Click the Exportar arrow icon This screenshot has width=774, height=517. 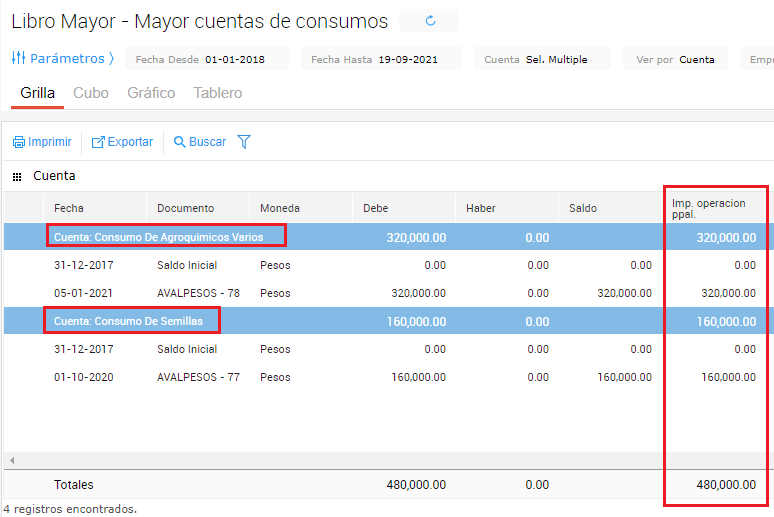tap(98, 142)
